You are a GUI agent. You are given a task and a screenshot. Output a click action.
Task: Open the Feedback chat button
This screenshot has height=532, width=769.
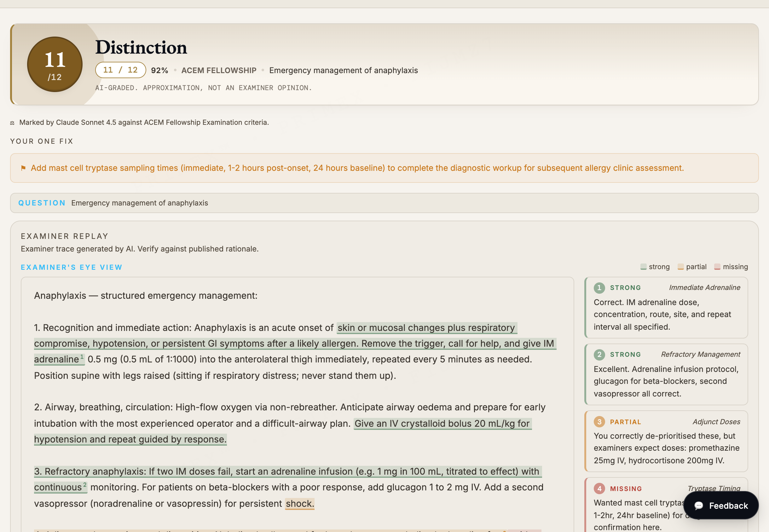(721, 505)
